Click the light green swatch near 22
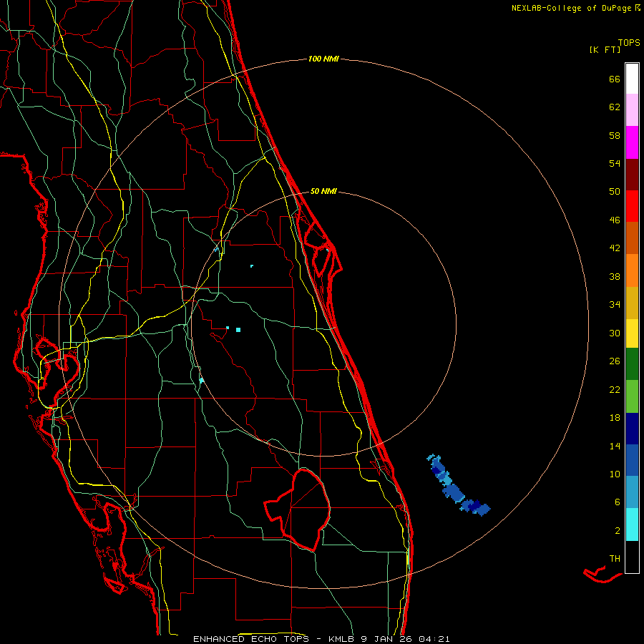This screenshot has width=644, height=644. pyautogui.click(x=632, y=396)
